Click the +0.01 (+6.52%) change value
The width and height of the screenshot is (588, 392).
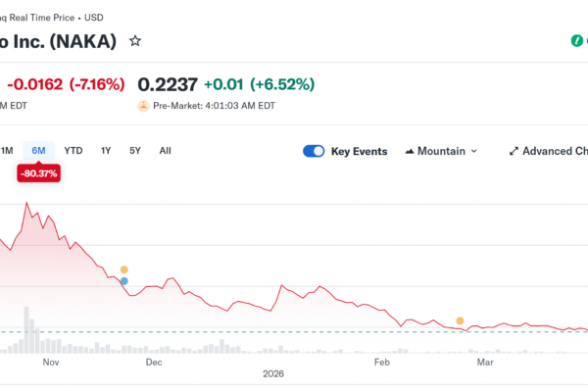pyautogui.click(x=259, y=84)
